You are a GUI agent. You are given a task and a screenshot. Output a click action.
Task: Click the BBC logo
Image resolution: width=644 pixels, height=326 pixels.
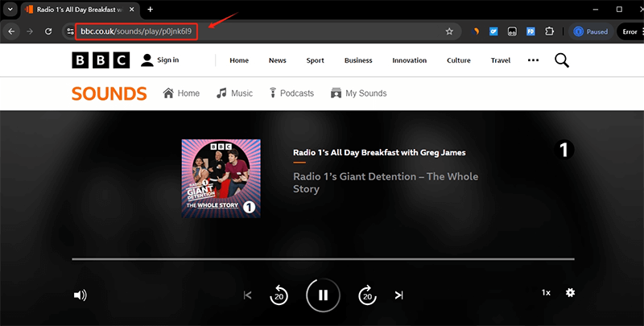point(100,60)
